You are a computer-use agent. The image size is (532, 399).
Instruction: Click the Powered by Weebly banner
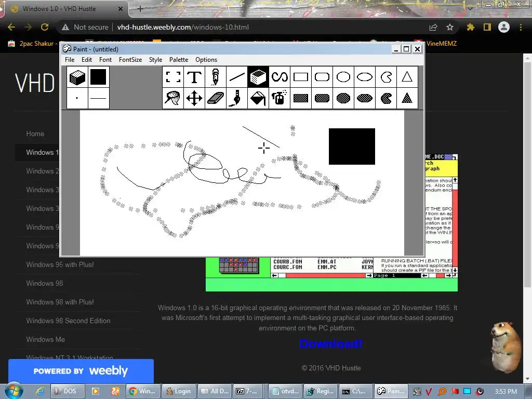[81, 371]
